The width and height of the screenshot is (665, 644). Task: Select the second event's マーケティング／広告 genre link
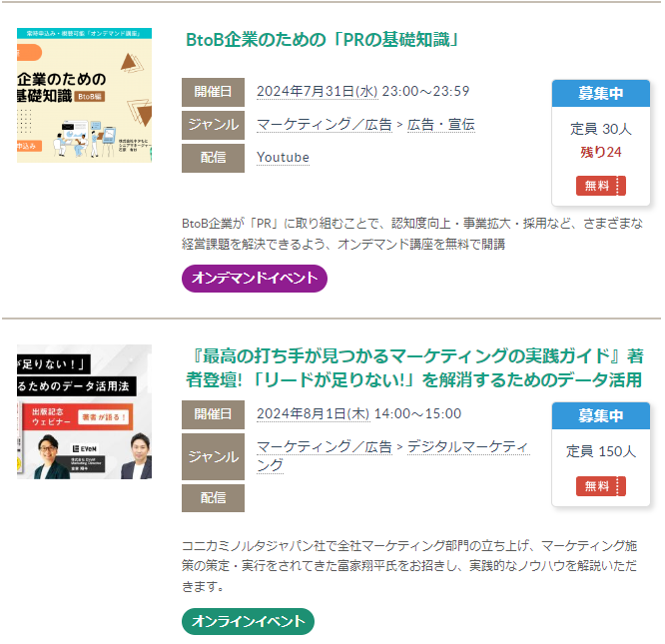tap(325, 447)
